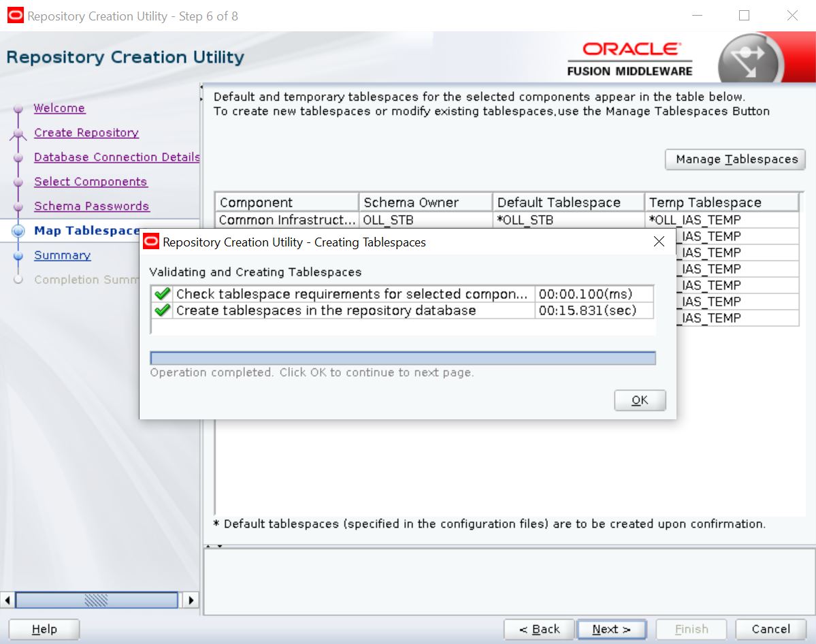Click the Schema Owner column header
Viewport: 816px width, 644px height.
click(x=425, y=202)
